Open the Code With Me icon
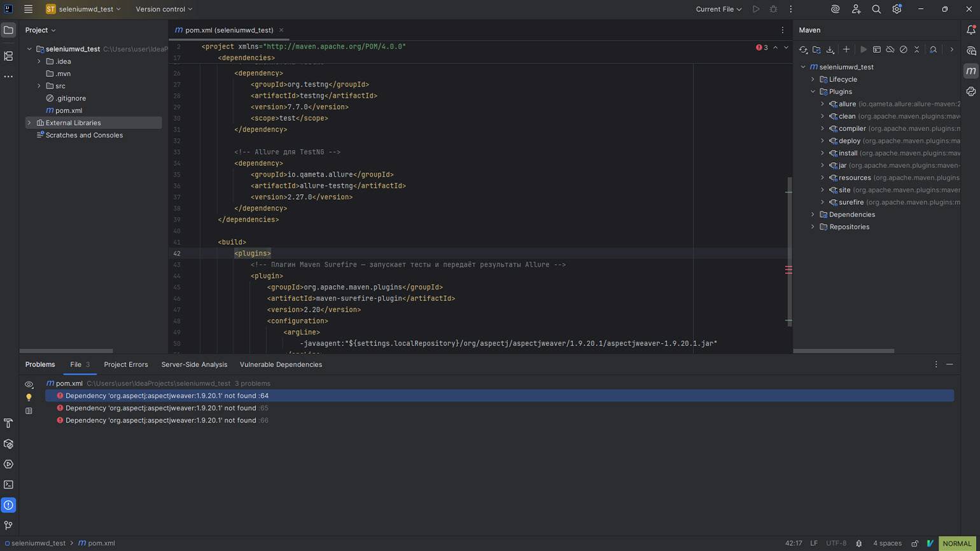Image resolution: width=980 pixels, height=551 pixels. (x=856, y=9)
